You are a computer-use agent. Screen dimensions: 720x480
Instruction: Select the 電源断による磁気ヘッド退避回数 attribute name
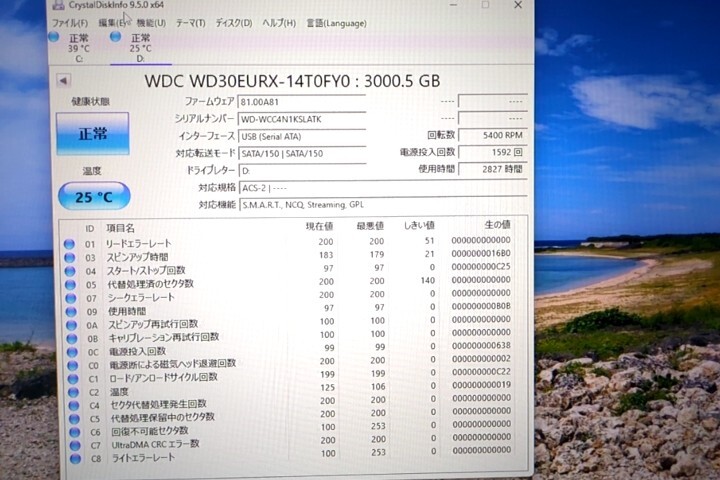tap(173, 364)
